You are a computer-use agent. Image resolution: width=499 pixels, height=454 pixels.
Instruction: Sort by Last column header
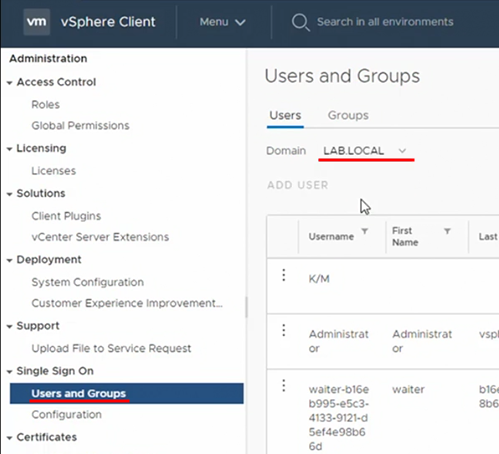click(488, 237)
